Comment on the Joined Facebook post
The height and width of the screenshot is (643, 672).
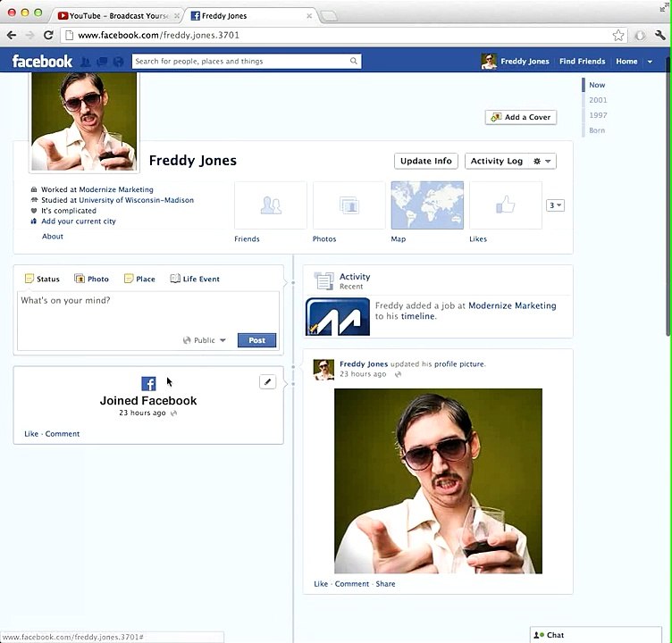tap(63, 433)
